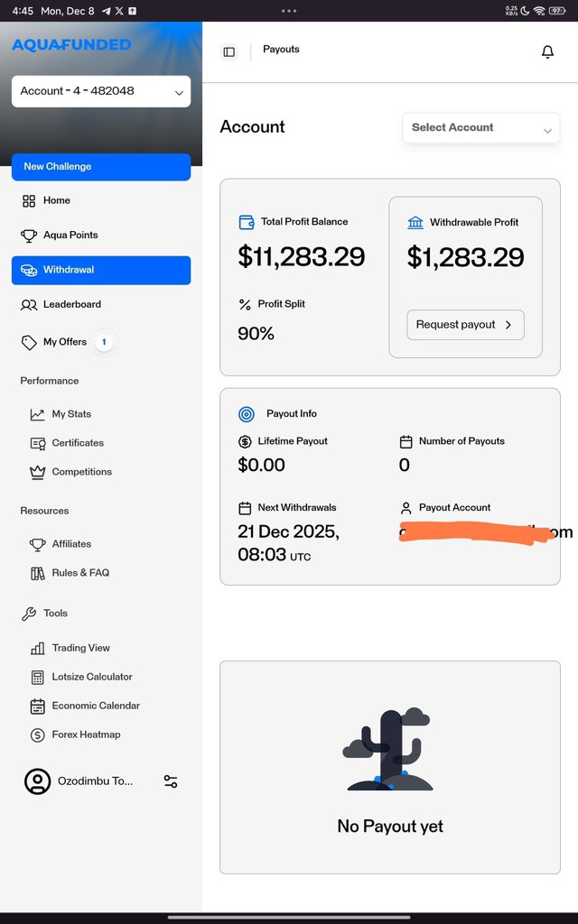Open the notifications bell icon
The height and width of the screenshot is (924, 578).
[547, 51]
